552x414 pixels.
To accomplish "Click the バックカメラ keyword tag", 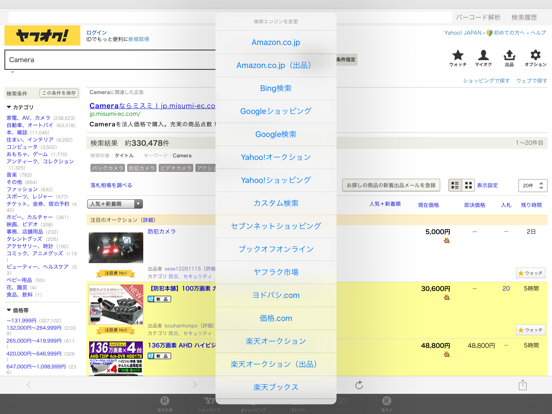I will pos(107,168).
